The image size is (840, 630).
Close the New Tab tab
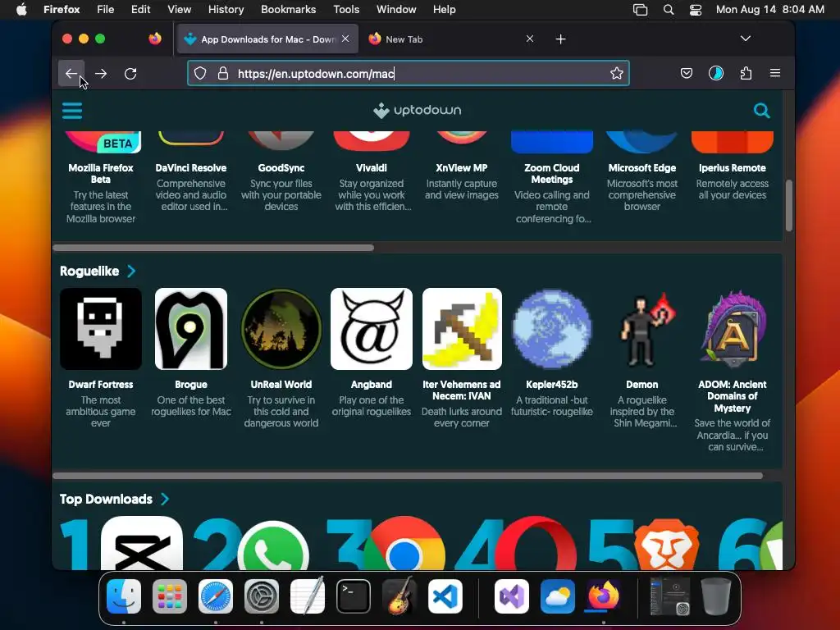[529, 39]
